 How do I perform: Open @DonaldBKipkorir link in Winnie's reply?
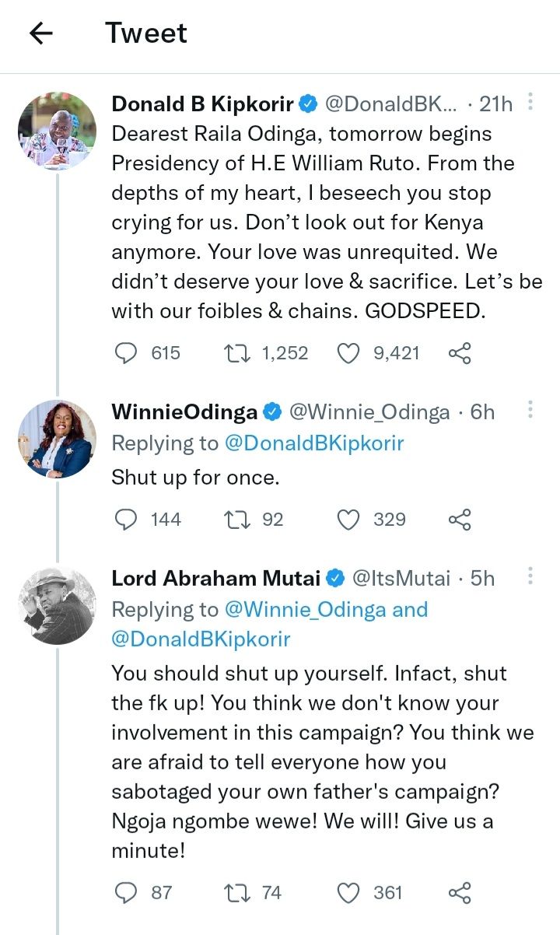[314, 443]
